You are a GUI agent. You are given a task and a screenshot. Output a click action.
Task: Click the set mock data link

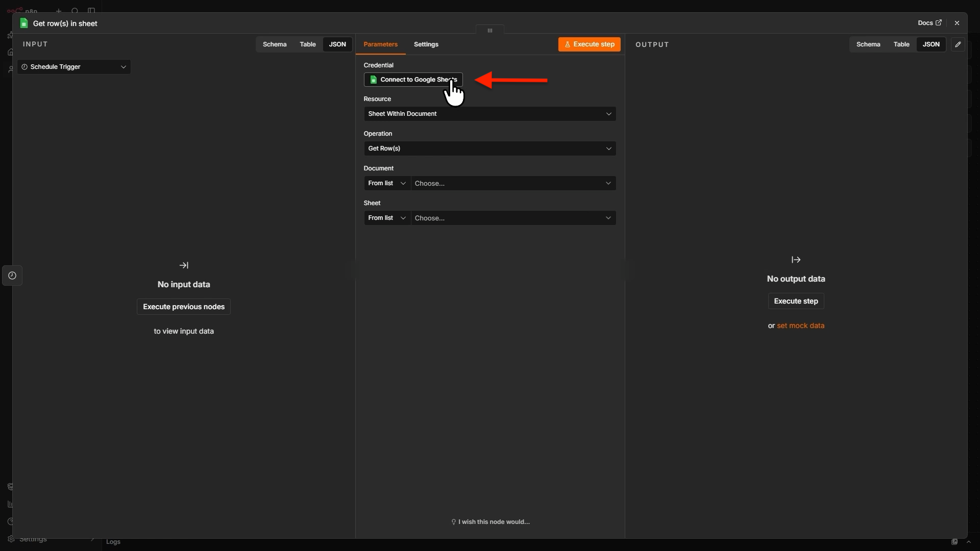click(800, 325)
